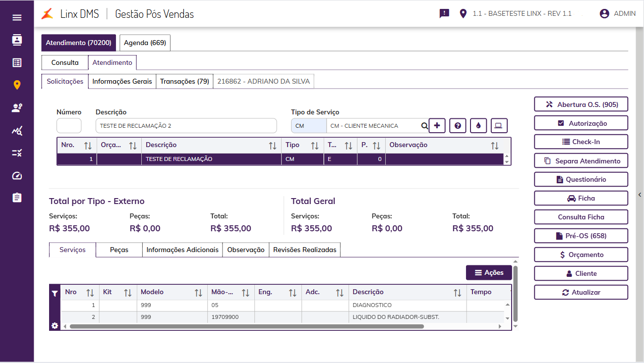
Task: Click the Atualizar refresh button
Action: (x=581, y=292)
